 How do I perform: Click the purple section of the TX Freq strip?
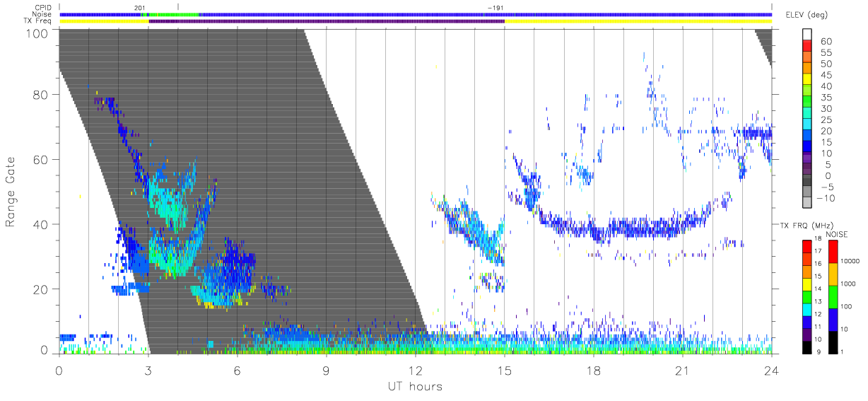coord(327,21)
